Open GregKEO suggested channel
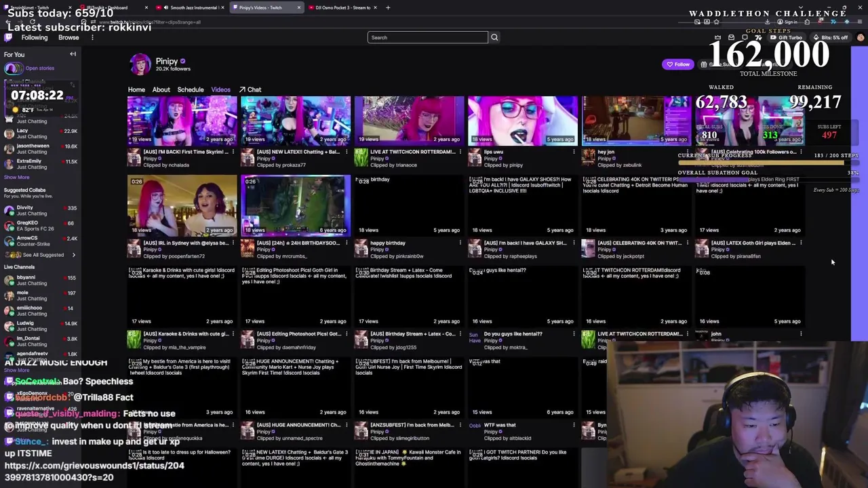868x488 pixels. point(41,226)
